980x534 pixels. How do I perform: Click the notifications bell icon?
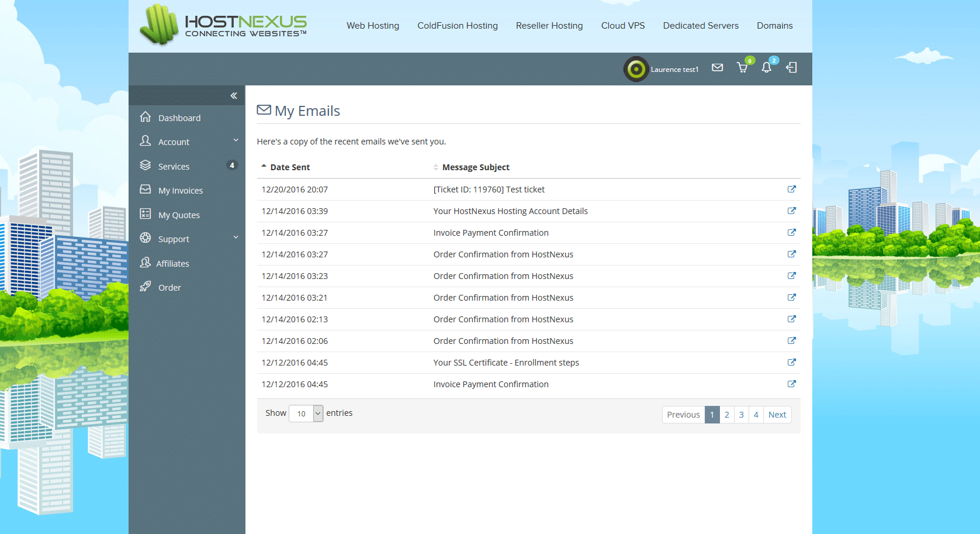point(766,68)
